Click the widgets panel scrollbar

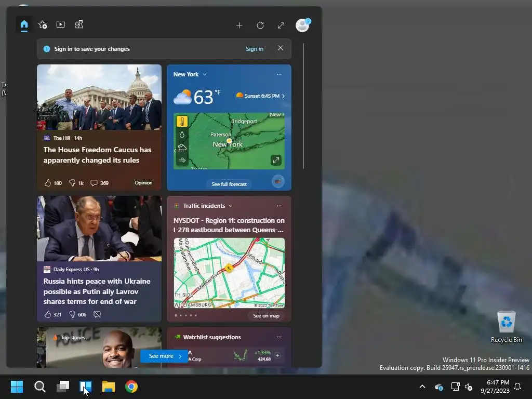pos(303,106)
